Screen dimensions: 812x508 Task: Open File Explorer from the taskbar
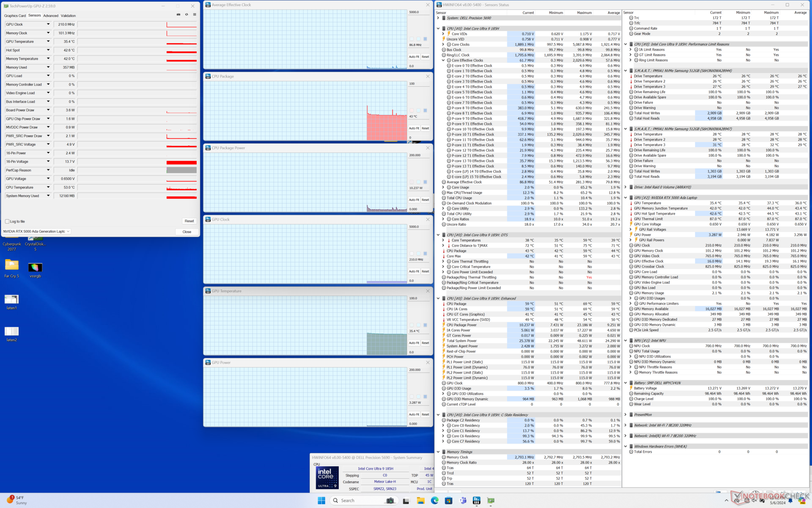tap(420, 500)
